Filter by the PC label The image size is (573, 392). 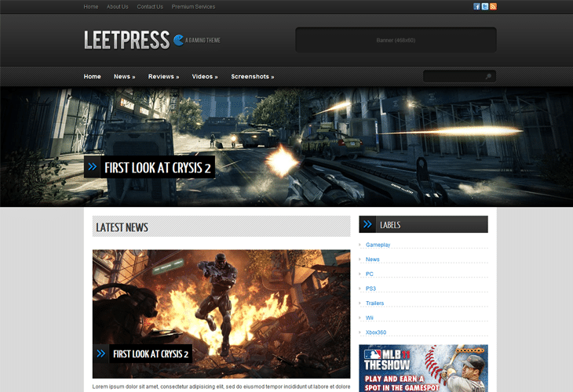click(x=370, y=274)
